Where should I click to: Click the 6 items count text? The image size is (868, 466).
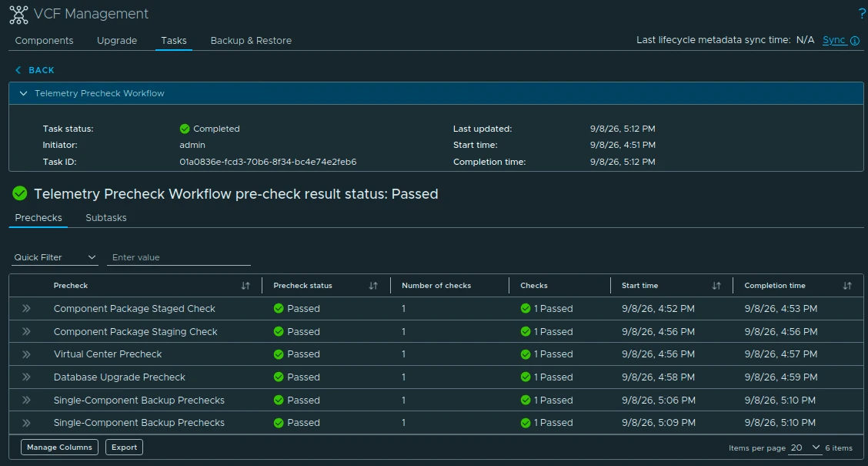pyautogui.click(x=839, y=448)
